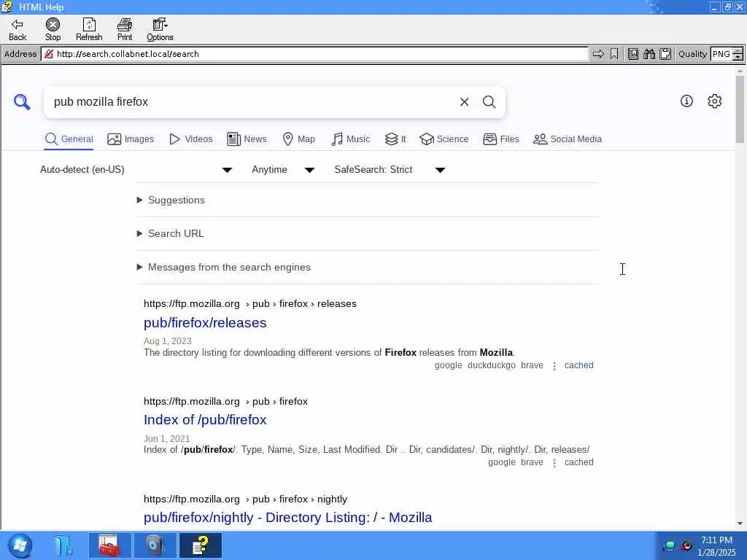
Task: Switch to the It tab
Action: (x=395, y=139)
